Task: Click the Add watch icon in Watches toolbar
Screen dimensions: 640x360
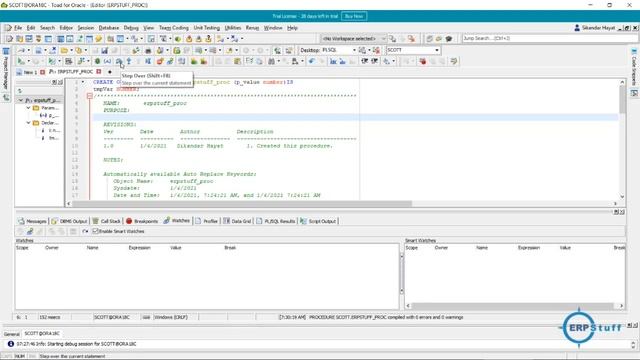Action: click(x=30, y=231)
